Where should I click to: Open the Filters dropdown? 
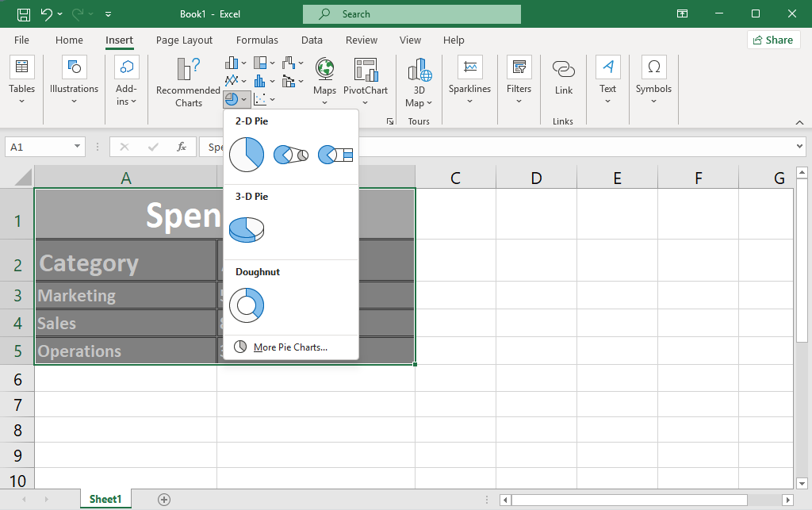pos(519,80)
